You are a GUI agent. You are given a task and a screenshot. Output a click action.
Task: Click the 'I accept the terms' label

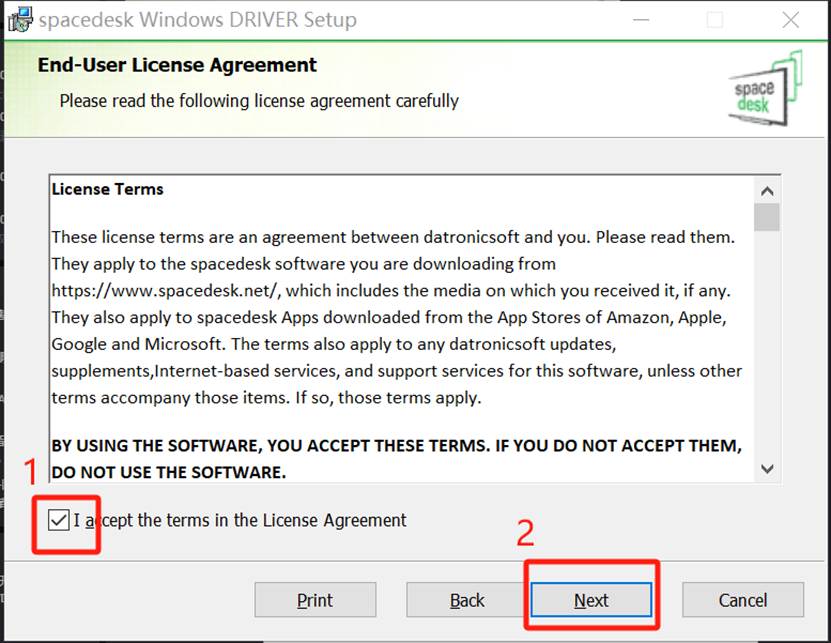[x=240, y=520]
